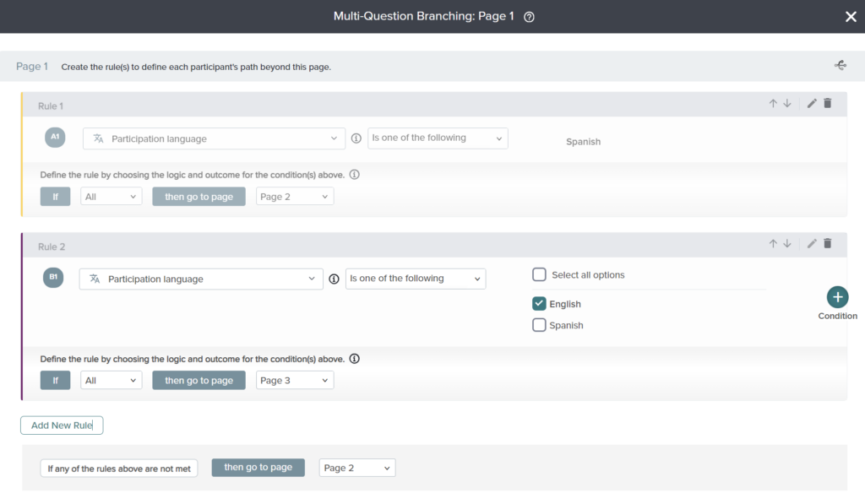Click the Add New Rule button
This screenshot has height=504, width=865.
[62, 425]
